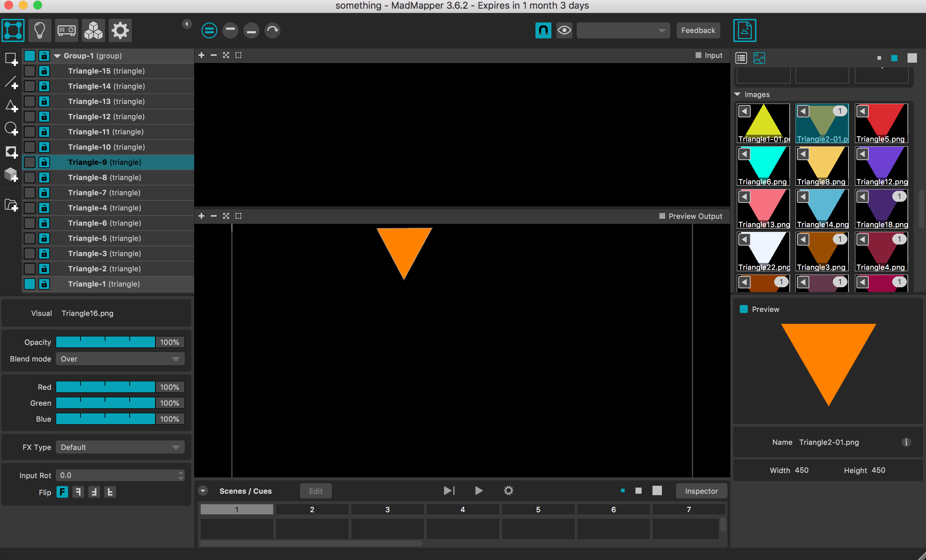
Task: Toggle the Preview Output checkbox
Action: coord(661,216)
